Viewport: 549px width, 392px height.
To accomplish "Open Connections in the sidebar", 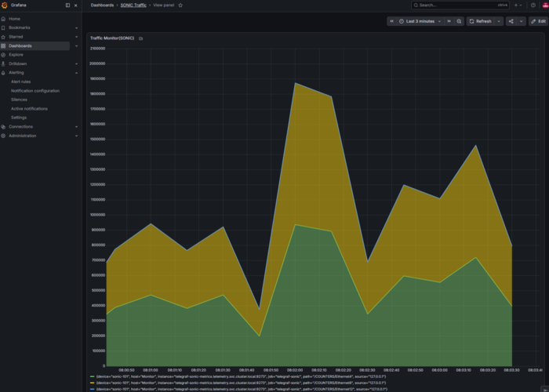I will tap(20, 127).
